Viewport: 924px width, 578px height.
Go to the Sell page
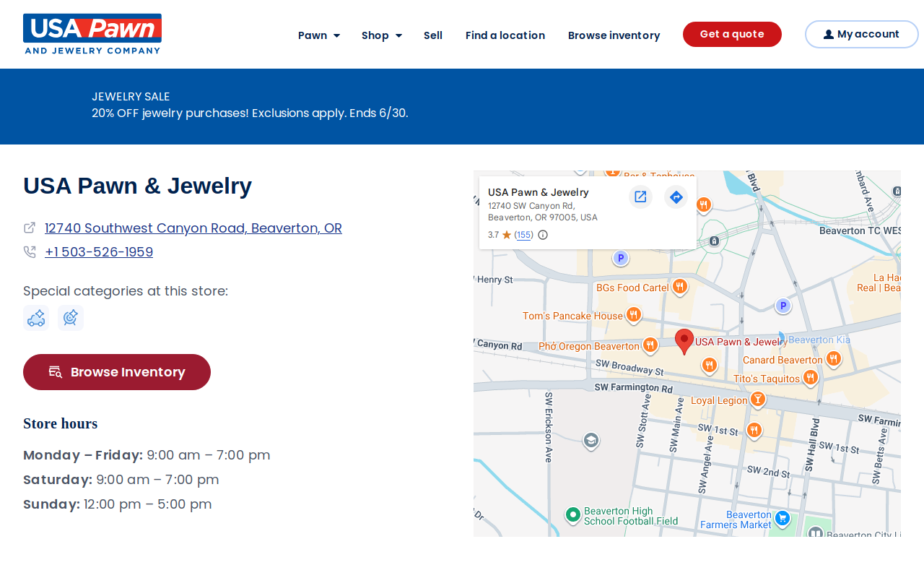coord(433,35)
